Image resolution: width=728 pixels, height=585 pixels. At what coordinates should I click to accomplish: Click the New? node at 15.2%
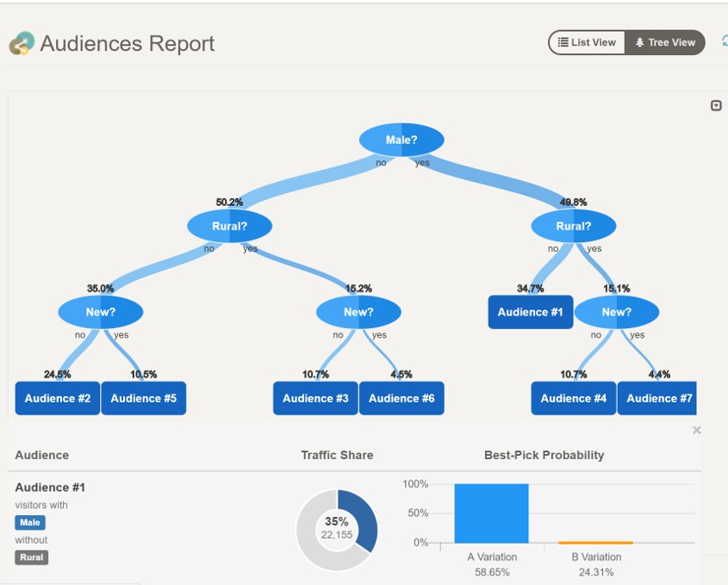coord(358,312)
